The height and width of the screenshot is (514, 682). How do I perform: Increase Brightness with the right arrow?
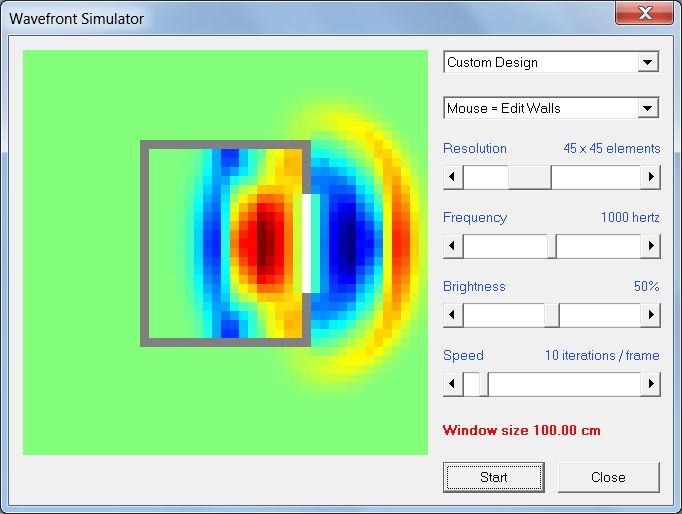tap(651, 315)
